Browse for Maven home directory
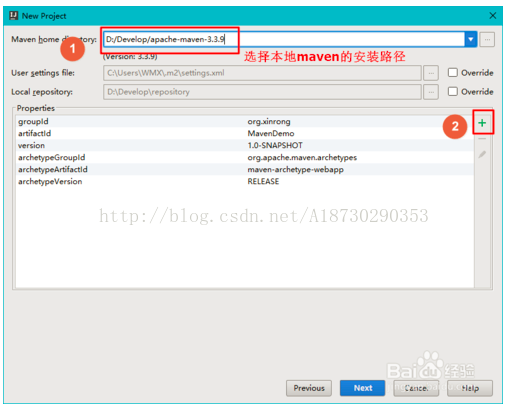The height and width of the screenshot is (410, 509). tap(487, 39)
